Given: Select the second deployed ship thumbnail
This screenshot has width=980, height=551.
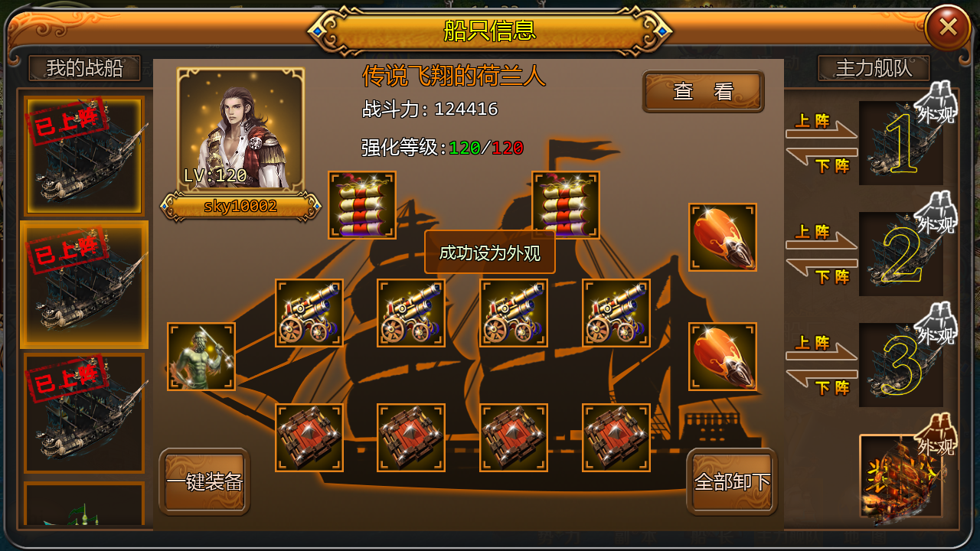Looking at the screenshot, I should [x=84, y=284].
